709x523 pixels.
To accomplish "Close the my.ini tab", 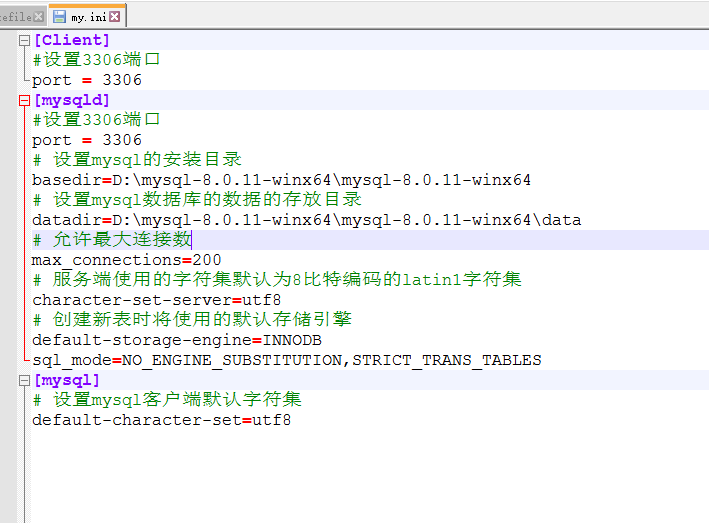I will pos(115,17).
